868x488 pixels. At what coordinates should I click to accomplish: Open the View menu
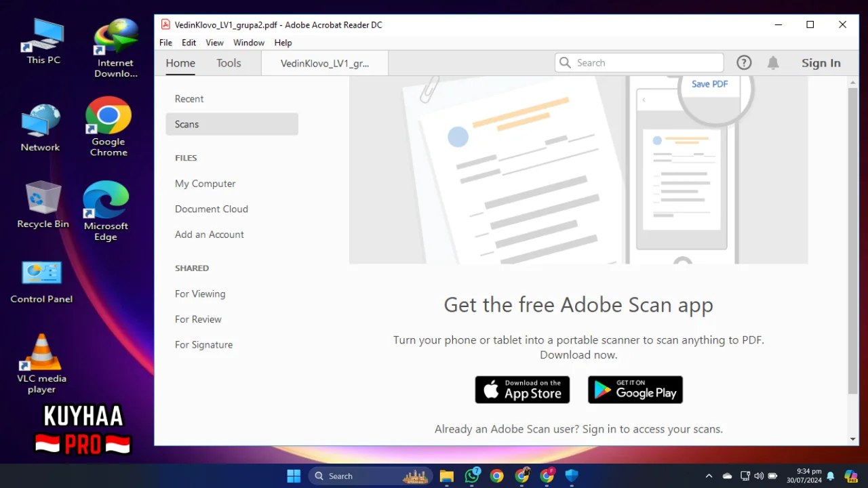pos(214,42)
